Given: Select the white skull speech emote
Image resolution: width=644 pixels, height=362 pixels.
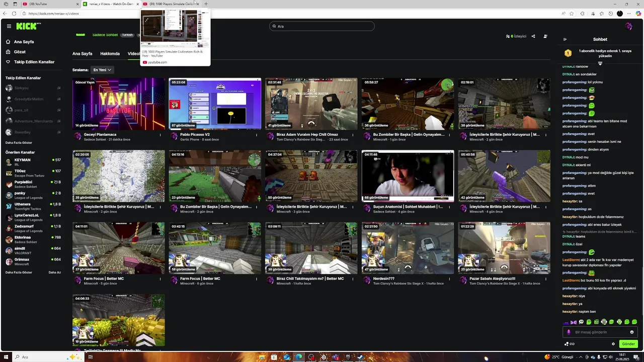Looking at the screenshot, I should point(581,322).
